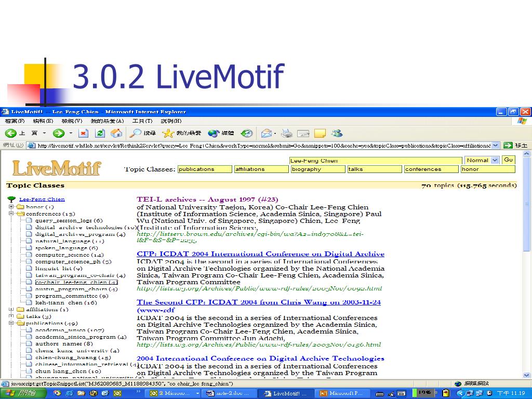Open the 工具(T) Tools menu
This screenshot has width=532, height=399.
pyautogui.click(x=142, y=121)
